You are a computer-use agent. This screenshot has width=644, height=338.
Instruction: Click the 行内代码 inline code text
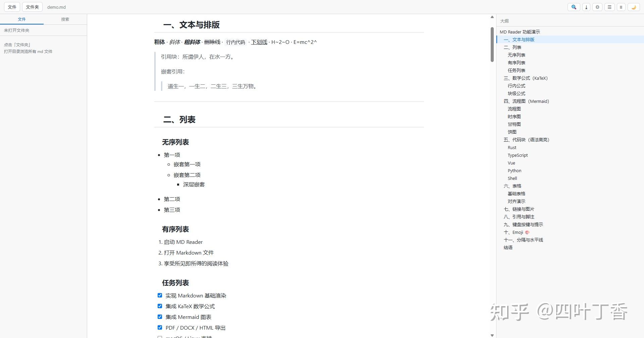coord(235,42)
